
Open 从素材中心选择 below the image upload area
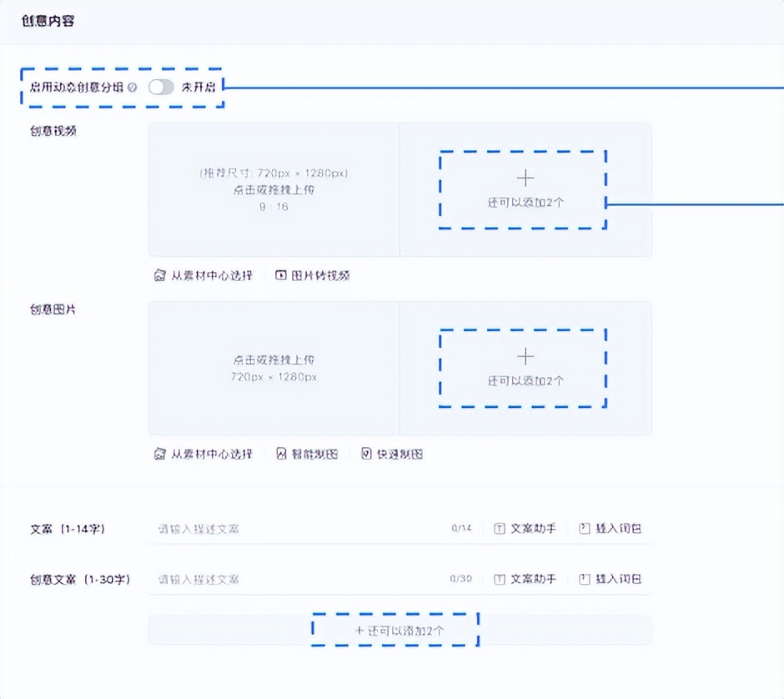204,455
